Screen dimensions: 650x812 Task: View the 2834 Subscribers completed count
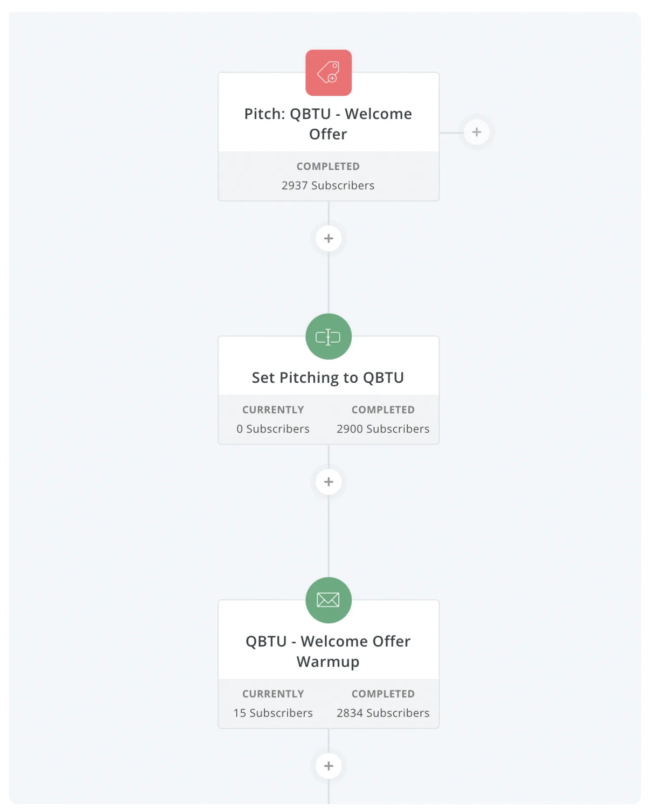383,713
